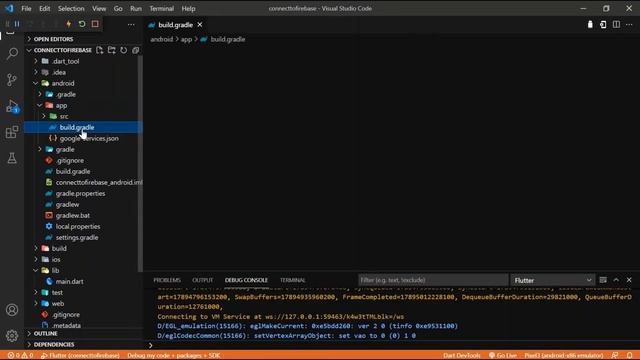The width and height of the screenshot is (640, 360).
Task: Collapse all folders in explorer
Action: [136, 50]
